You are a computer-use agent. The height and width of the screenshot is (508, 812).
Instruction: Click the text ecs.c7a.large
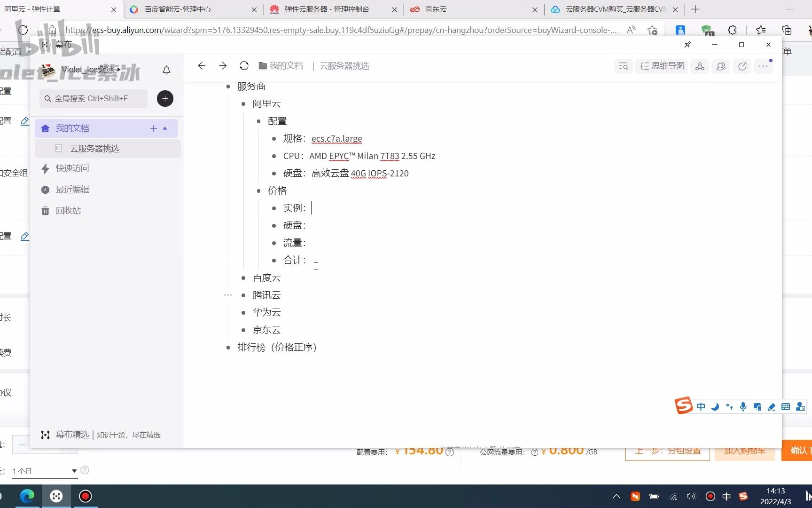(x=336, y=139)
